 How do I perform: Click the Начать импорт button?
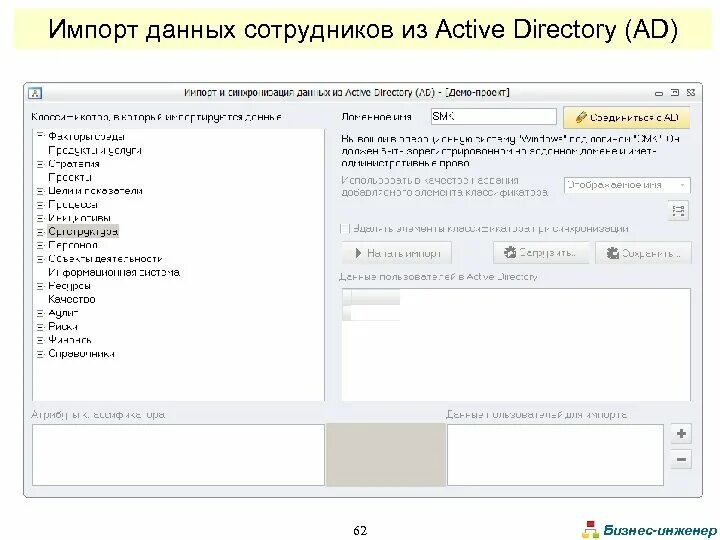pyautogui.click(x=396, y=253)
